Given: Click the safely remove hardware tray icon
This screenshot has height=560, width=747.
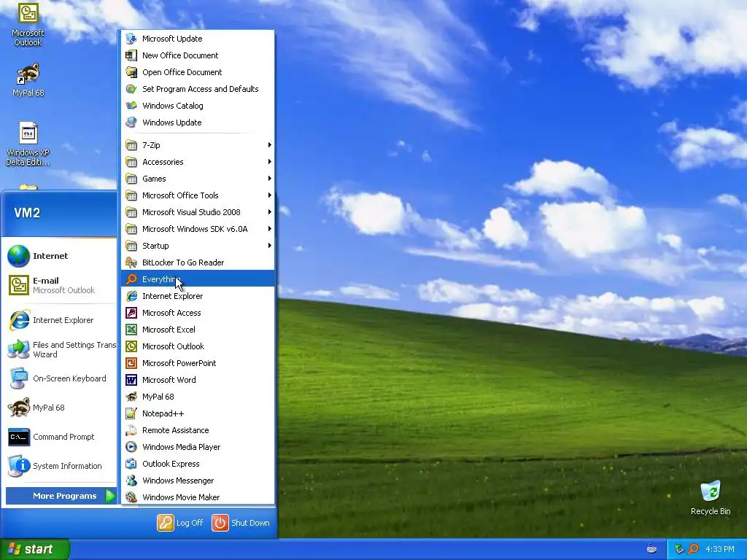Looking at the screenshot, I should pos(679,549).
